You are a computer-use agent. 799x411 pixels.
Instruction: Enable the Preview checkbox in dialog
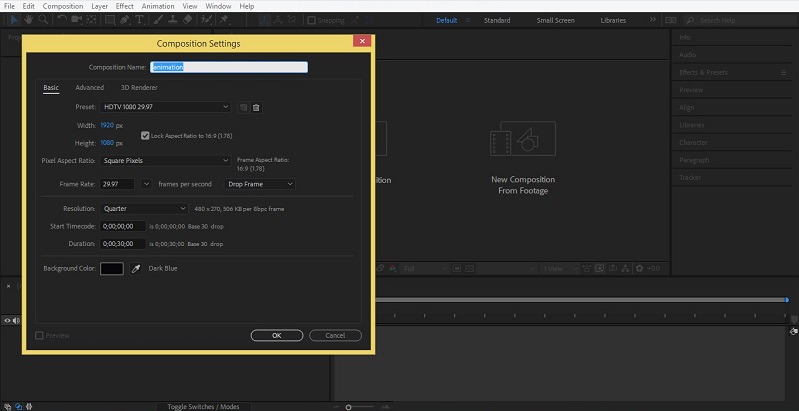[39, 336]
